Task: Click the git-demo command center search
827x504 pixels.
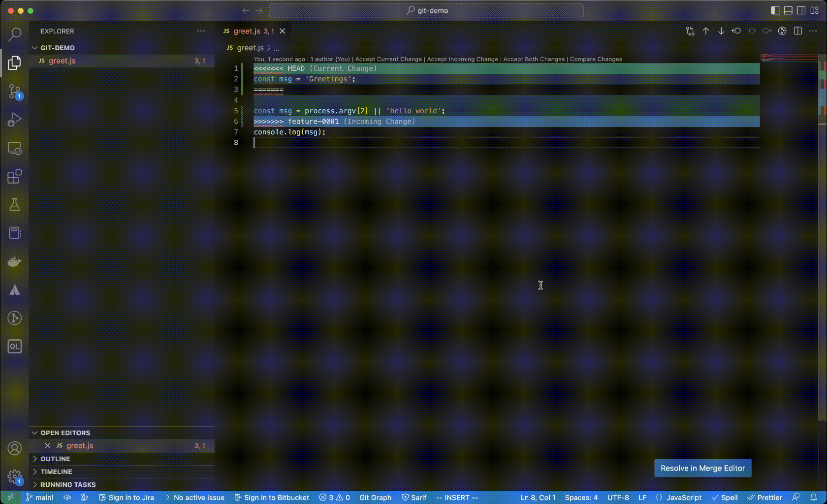Action: click(426, 10)
